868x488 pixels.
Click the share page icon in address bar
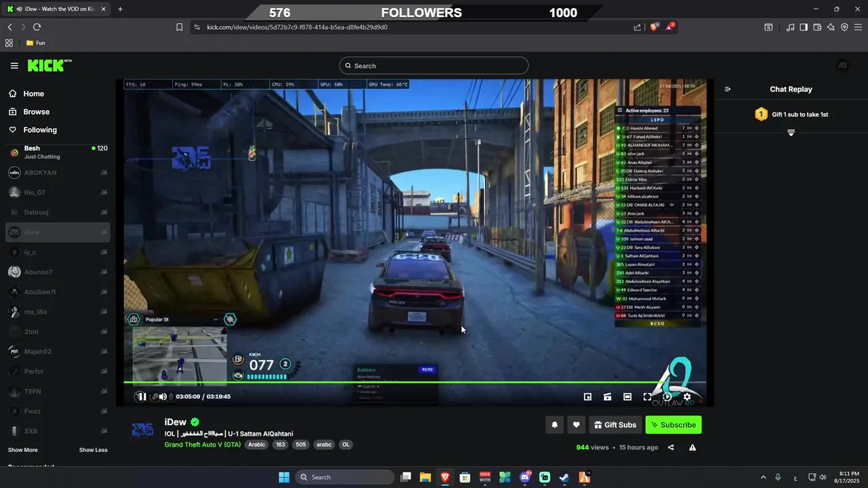point(637,27)
